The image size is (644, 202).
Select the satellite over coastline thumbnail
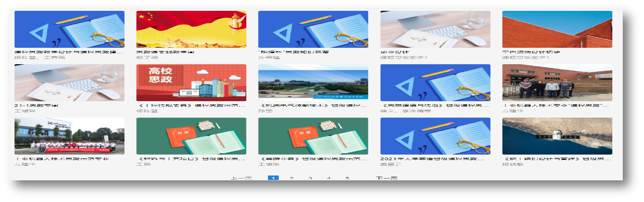click(557, 136)
